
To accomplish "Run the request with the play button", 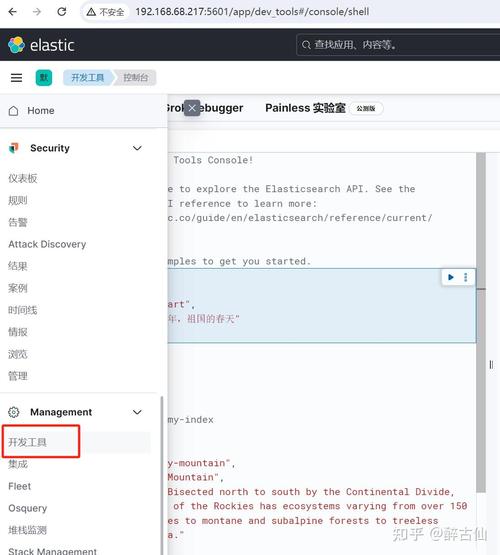I will (451, 277).
